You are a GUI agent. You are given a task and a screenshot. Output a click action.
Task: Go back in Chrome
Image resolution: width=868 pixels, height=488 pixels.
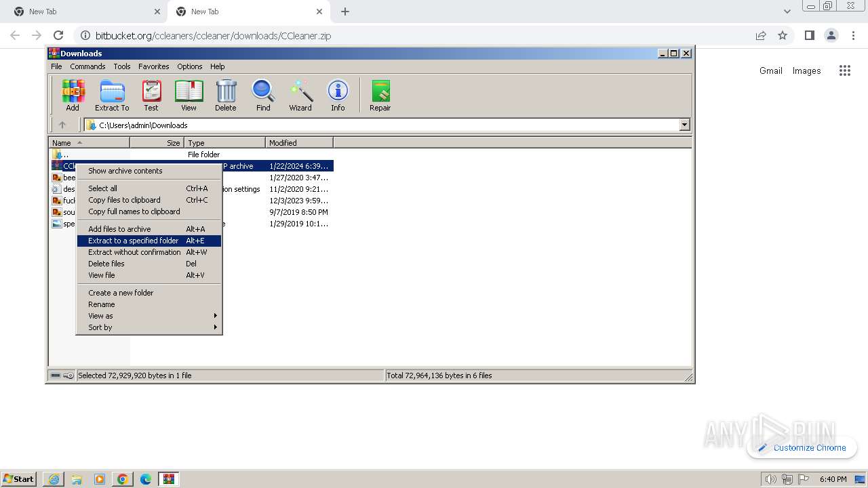click(x=15, y=35)
